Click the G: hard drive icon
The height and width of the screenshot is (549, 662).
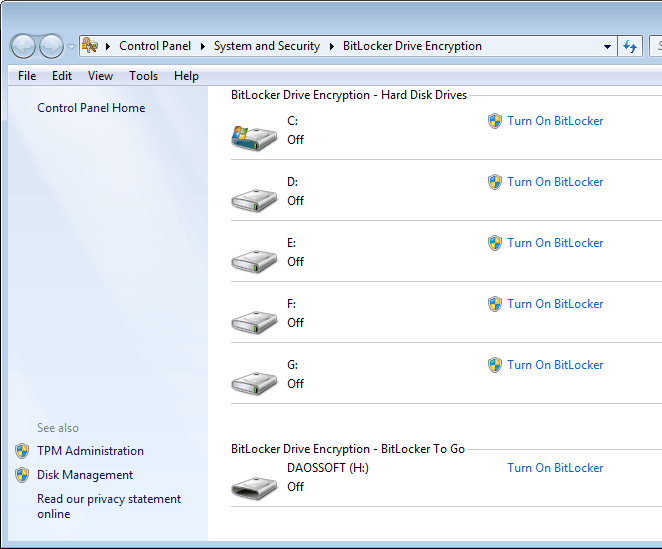click(254, 383)
